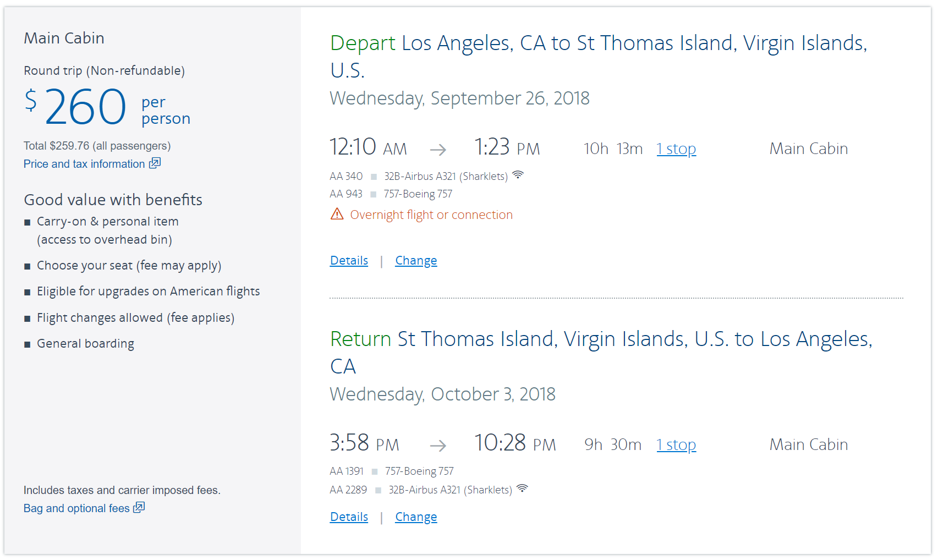
Task: Click the external link icon beside bag fees
Action: click(139, 507)
